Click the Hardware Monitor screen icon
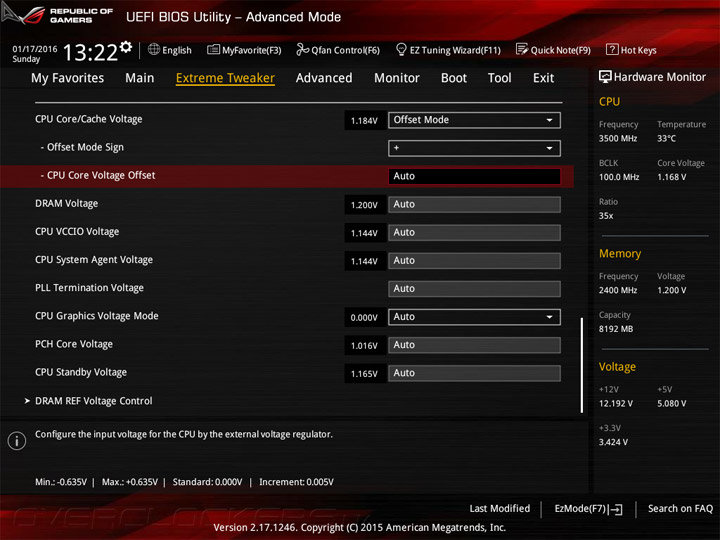The image size is (720, 540). click(x=605, y=77)
